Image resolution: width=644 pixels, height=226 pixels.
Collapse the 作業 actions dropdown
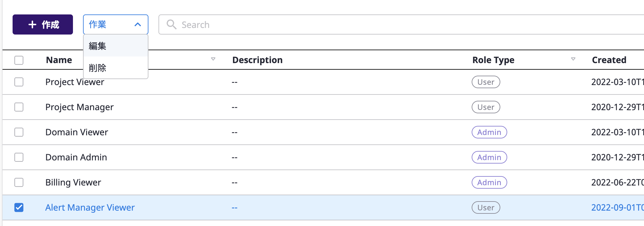[115, 24]
